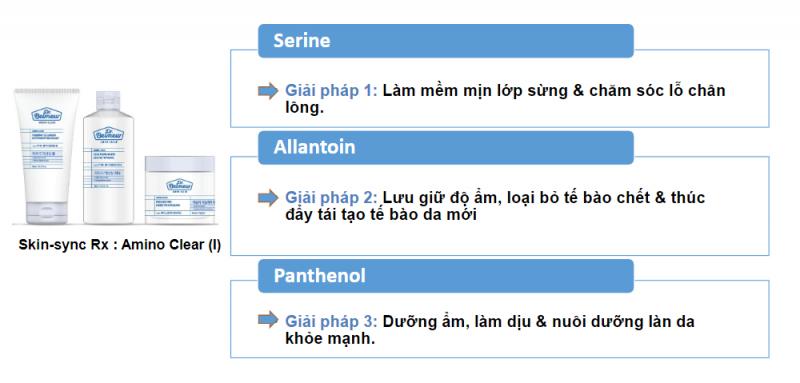Click the arrow icon beside Giải pháp 3
Screen dimensions: 800x383
click(268, 320)
